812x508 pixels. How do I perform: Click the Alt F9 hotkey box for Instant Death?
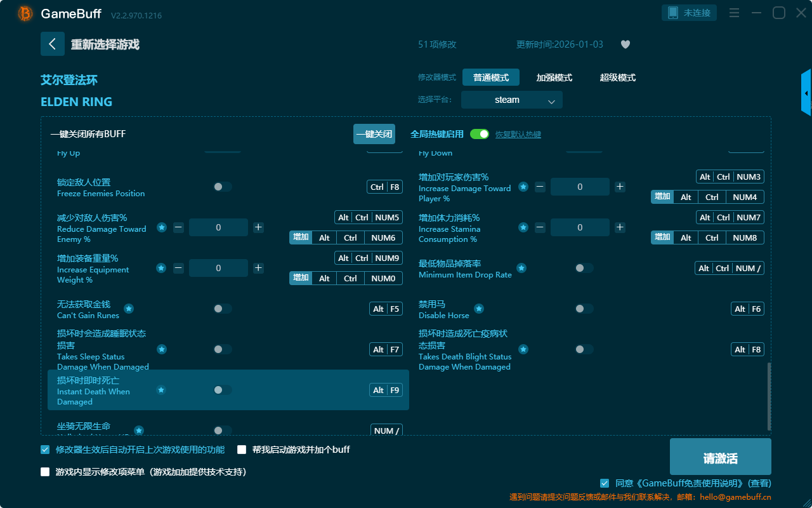pos(386,390)
